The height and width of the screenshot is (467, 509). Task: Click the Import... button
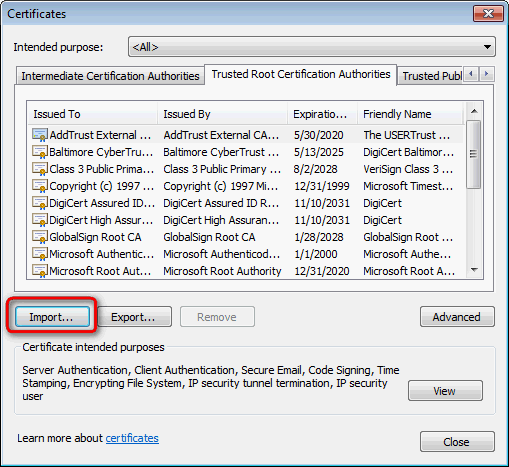[52, 317]
